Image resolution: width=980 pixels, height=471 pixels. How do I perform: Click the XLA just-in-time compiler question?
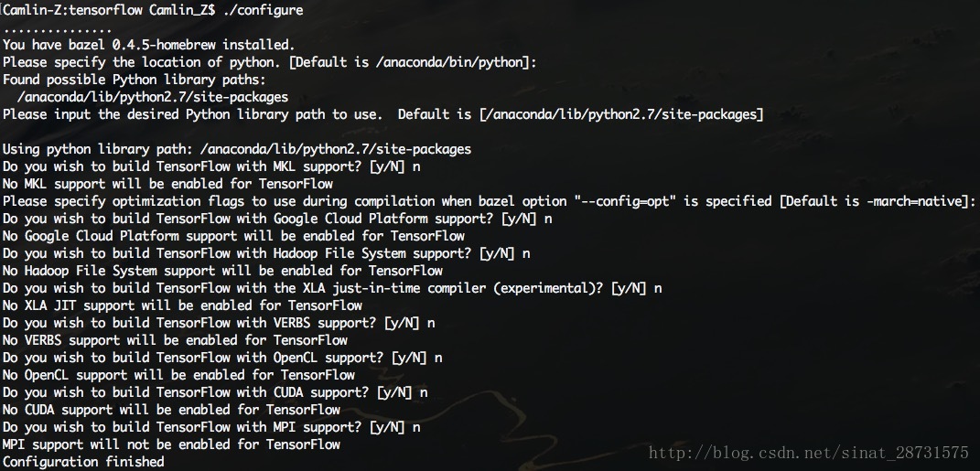pos(332,289)
